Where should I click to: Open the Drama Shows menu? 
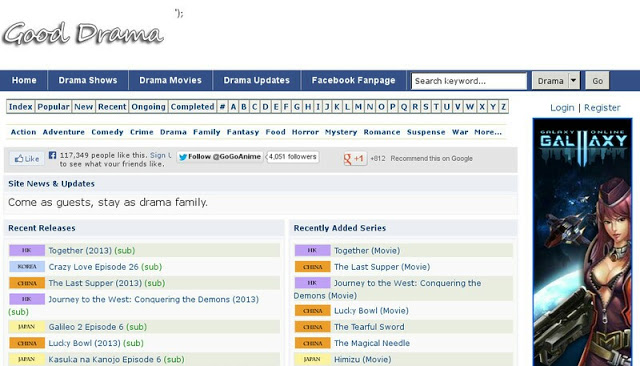[x=88, y=80]
